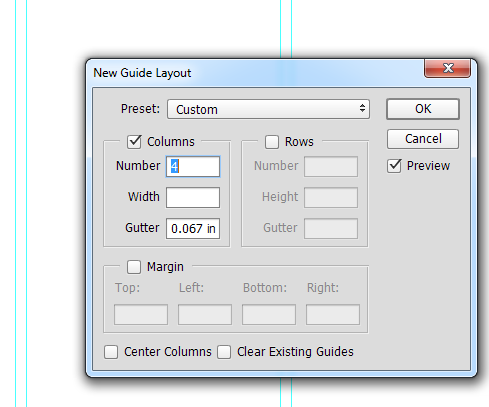Viewport: 489px width, 407px height.
Task: Enable the Rows checkbox
Action: pyautogui.click(x=272, y=142)
